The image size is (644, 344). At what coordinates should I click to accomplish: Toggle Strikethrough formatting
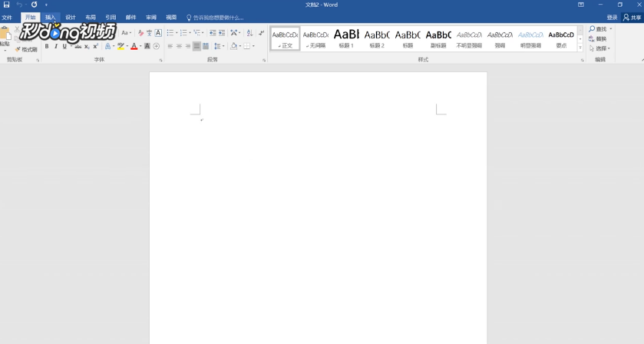pos(78,46)
